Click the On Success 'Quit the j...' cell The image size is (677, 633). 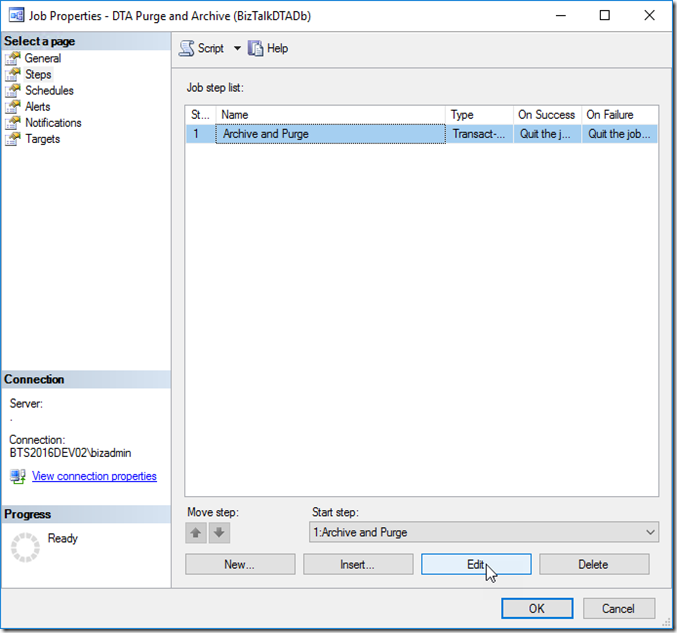coord(547,134)
